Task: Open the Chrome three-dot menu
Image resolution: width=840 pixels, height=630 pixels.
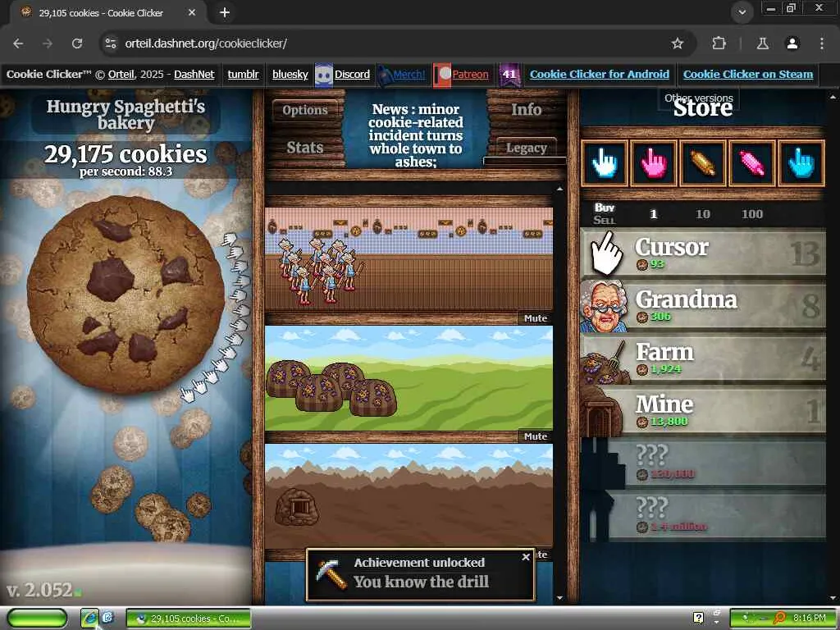Action: click(x=822, y=43)
